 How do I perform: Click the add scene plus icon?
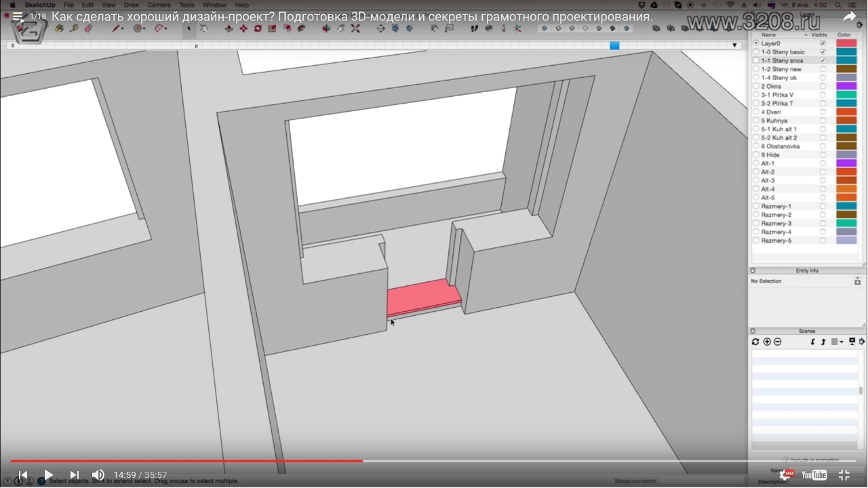[767, 342]
